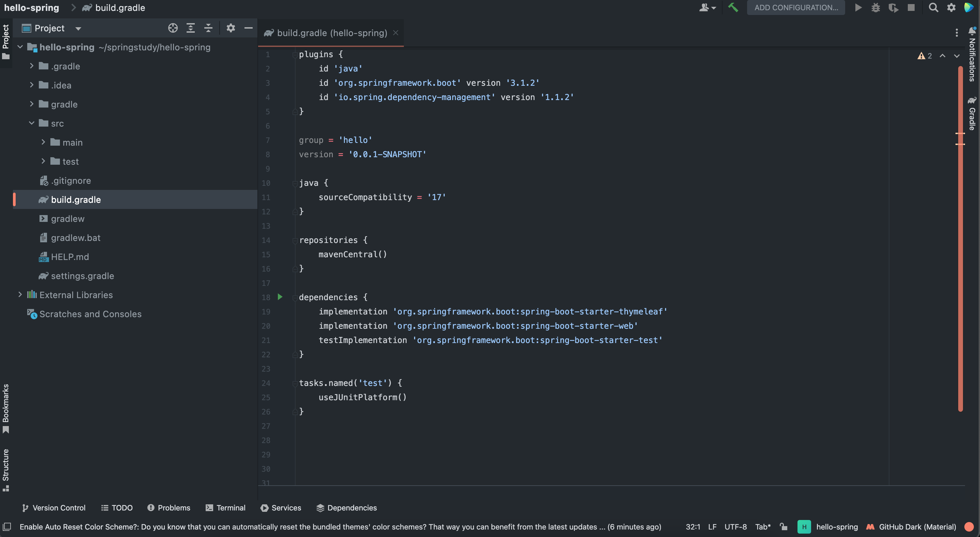Click Select Opened File crosshair icon
Viewport: 980px width, 537px height.
point(173,28)
